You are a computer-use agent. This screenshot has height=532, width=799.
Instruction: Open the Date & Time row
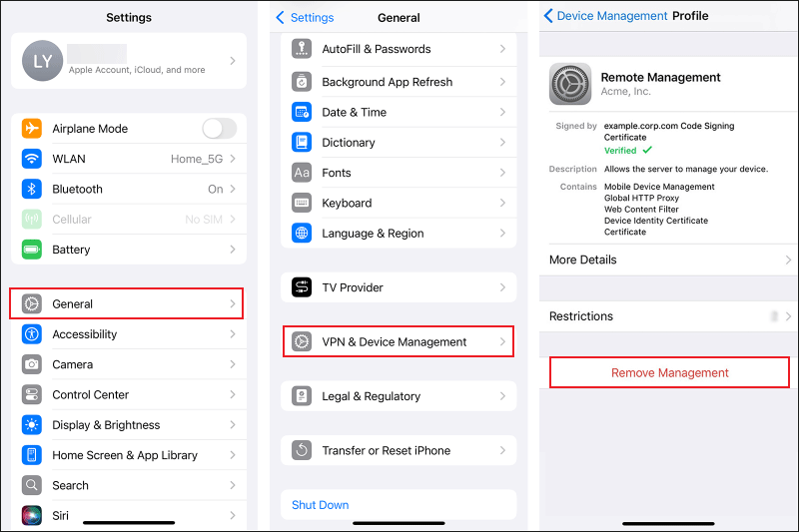coord(399,112)
